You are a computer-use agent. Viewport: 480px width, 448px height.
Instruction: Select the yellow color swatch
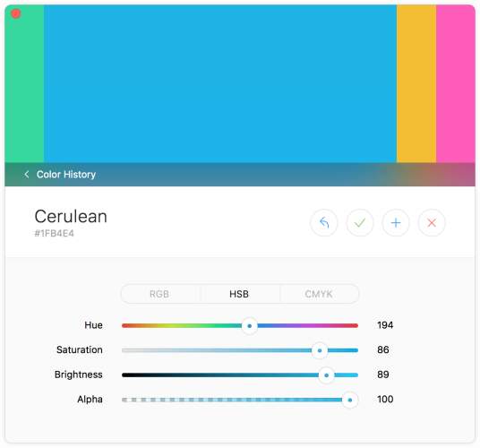(x=416, y=83)
